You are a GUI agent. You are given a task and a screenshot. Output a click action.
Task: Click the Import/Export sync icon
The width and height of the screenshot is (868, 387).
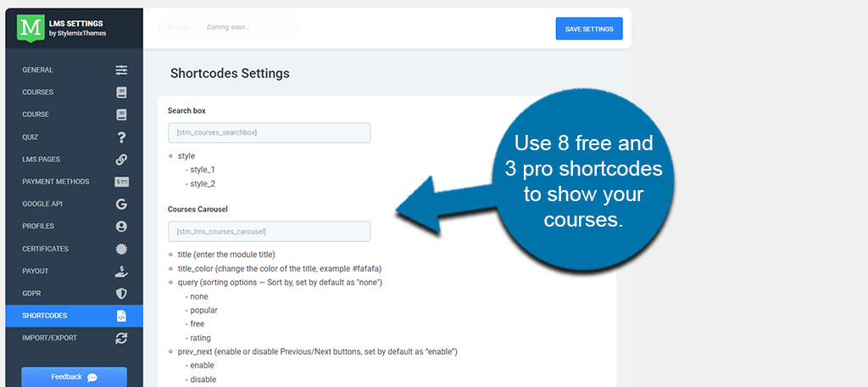coord(121,338)
